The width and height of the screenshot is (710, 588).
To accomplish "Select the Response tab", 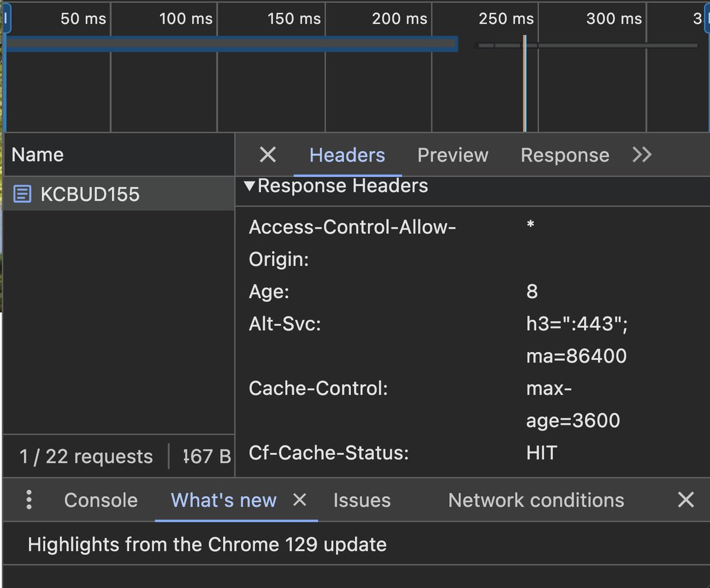I will [564, 155].
